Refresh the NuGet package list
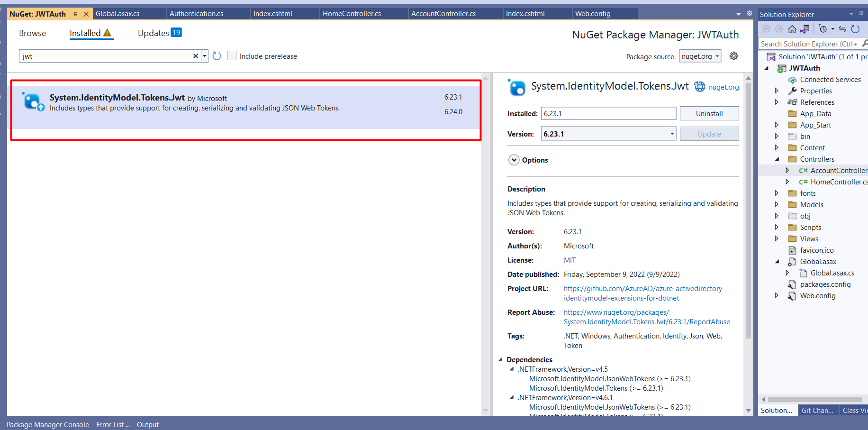This screenshot has width=868, height=430. [x=217, y=56]
